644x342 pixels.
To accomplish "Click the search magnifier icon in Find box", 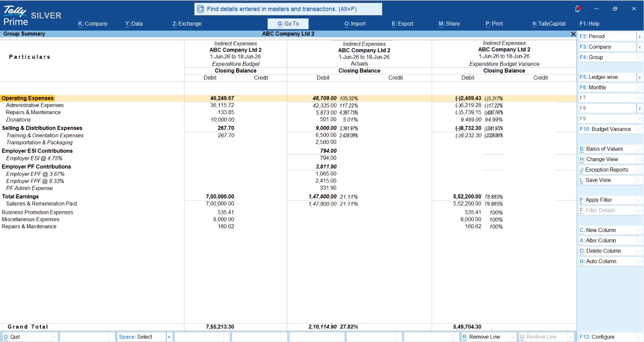I will [200, 9].
